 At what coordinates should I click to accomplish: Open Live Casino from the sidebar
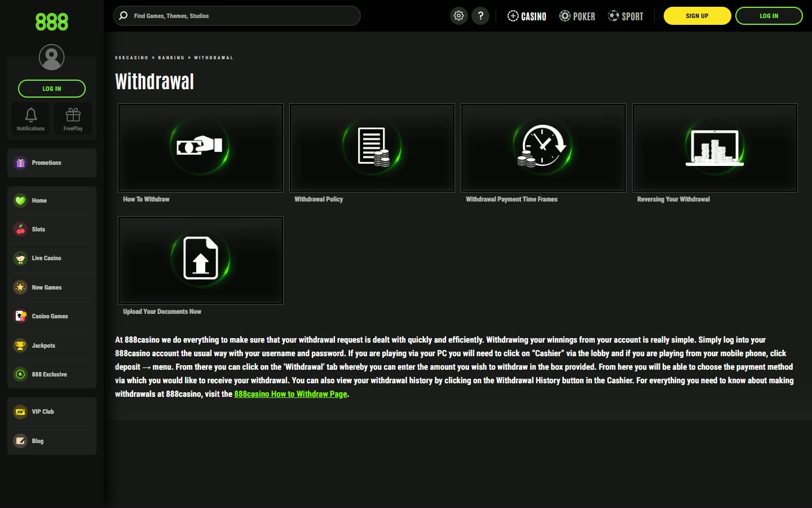pos(52,258)
